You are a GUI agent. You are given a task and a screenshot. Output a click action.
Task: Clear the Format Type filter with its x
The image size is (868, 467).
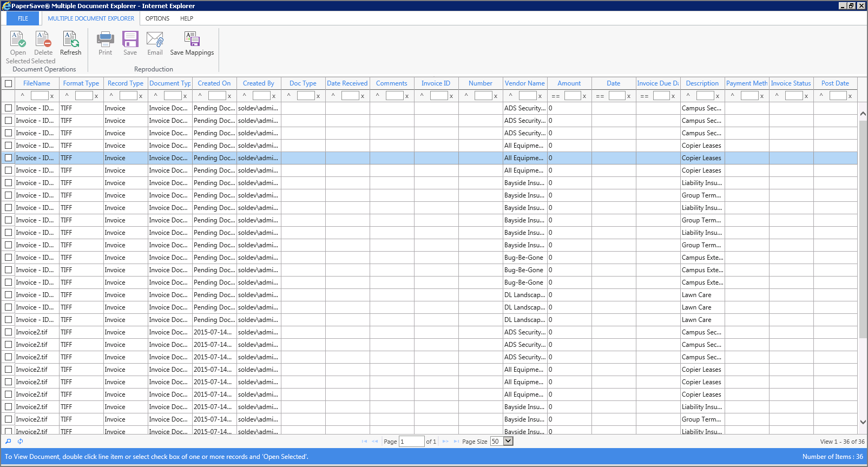point(96,96)
